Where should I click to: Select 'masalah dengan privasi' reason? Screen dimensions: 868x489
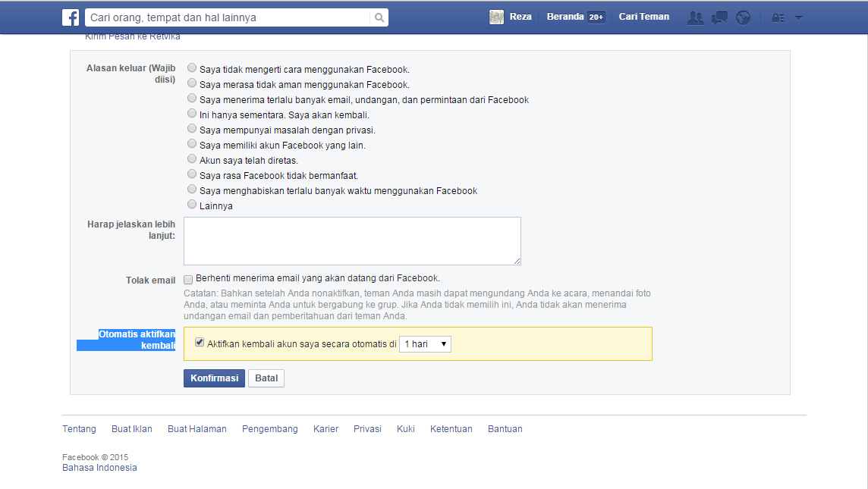191,128
